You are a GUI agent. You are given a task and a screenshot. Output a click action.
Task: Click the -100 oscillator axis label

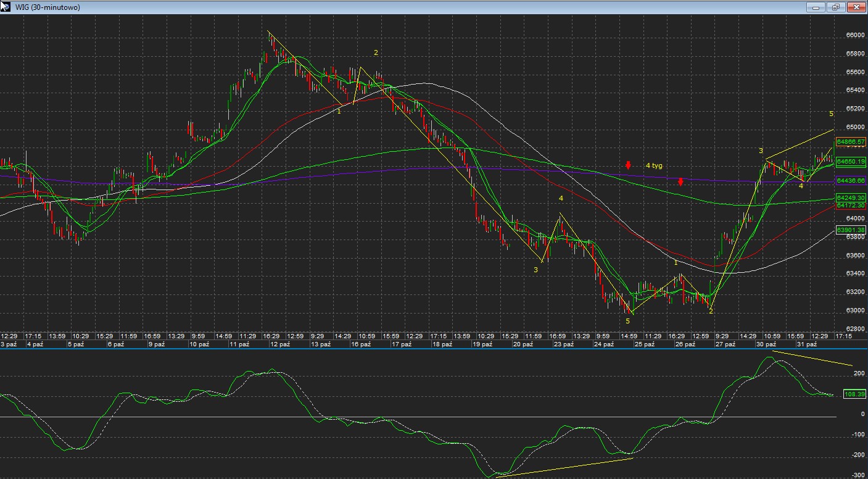tap(858, 435)
